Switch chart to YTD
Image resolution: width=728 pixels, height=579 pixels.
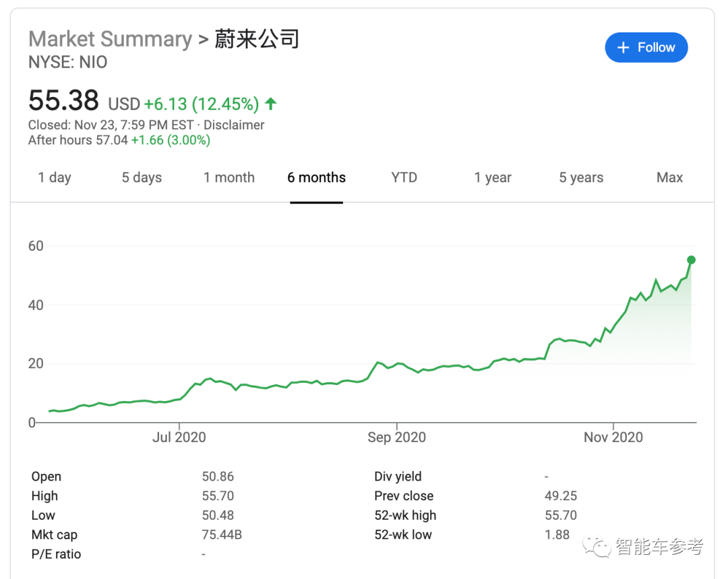[x=404, y=178]
